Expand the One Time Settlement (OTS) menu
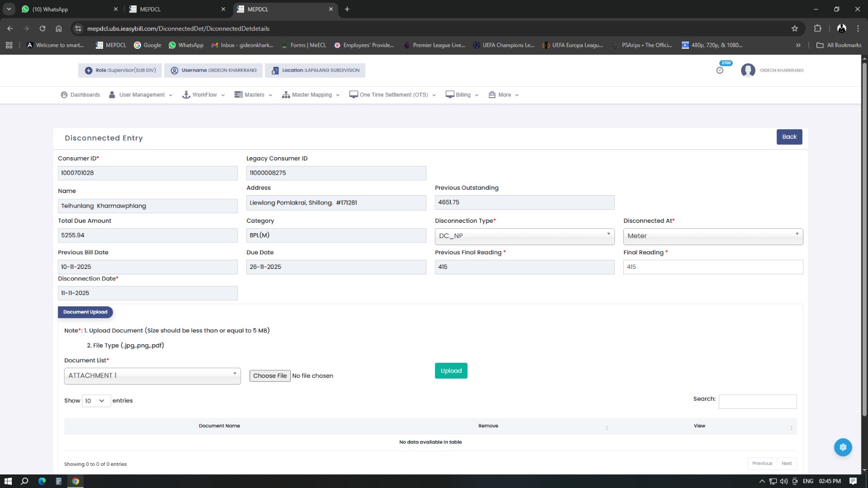Screen dimensions: 868x488 (393, 95)
